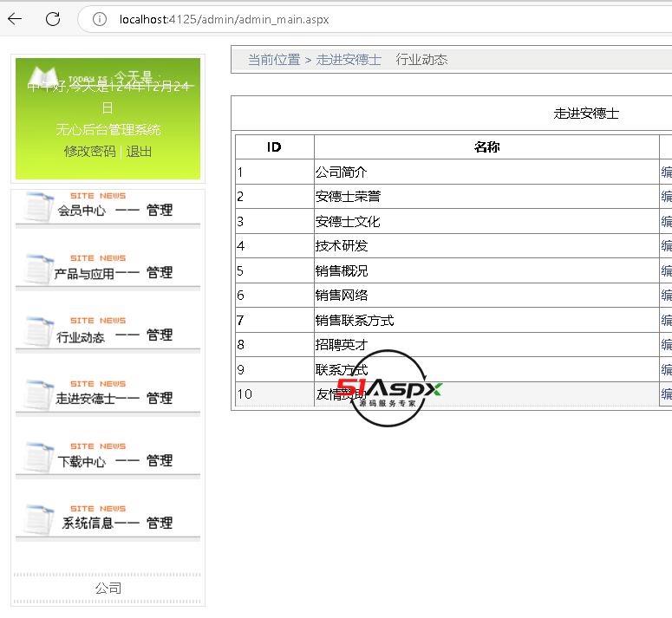
Task: Edit the 安德士荣誉 row link
Action: tap(666, 197)
